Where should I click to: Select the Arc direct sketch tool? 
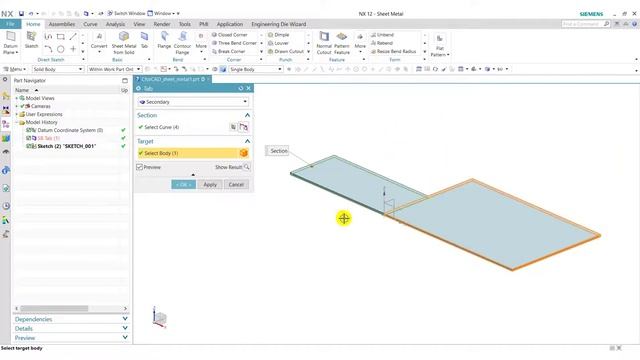tap(48, 49)
